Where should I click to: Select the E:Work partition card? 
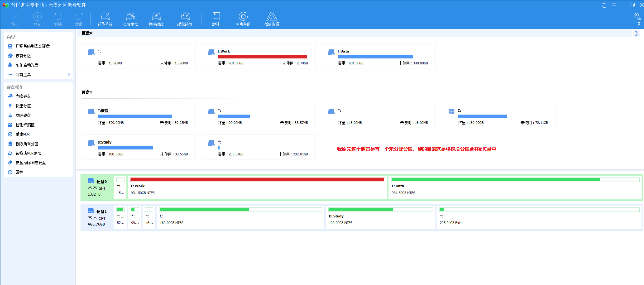pyautogui.click(x=259, y=56)
